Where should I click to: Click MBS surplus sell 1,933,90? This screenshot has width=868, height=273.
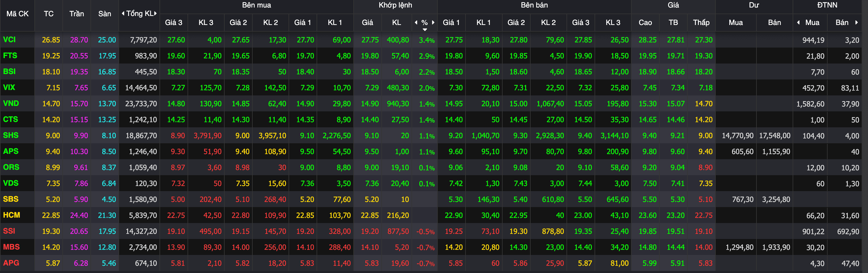[776, 247]
